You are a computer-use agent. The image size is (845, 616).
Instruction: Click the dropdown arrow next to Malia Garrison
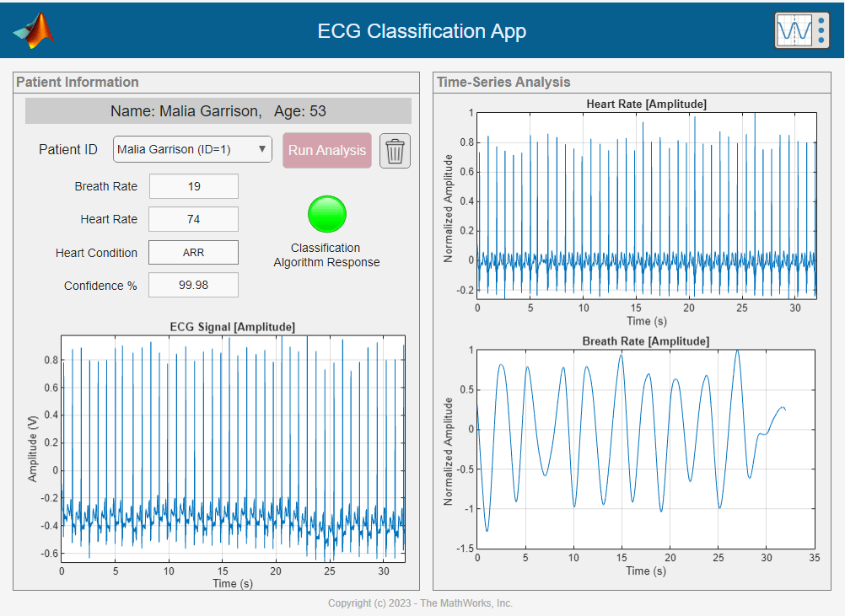tap(262, 149)
